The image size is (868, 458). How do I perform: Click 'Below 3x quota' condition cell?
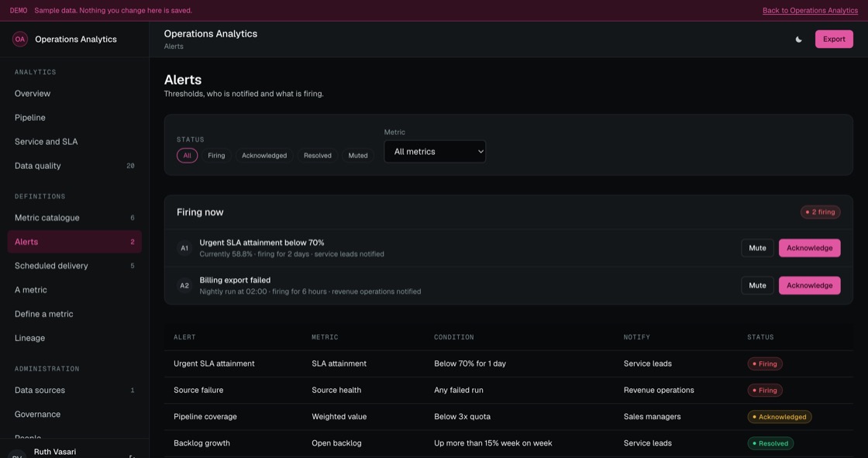click(x=462, y=417)
